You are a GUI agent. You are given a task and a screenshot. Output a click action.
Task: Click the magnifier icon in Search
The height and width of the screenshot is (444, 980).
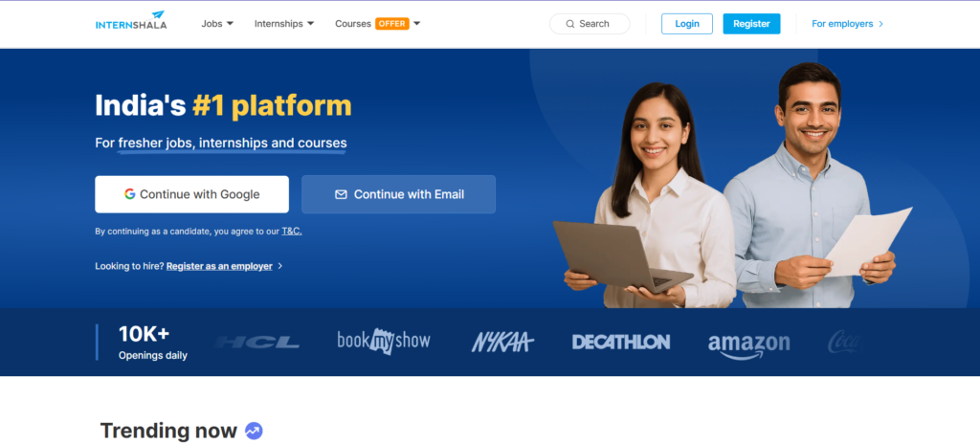570,24
